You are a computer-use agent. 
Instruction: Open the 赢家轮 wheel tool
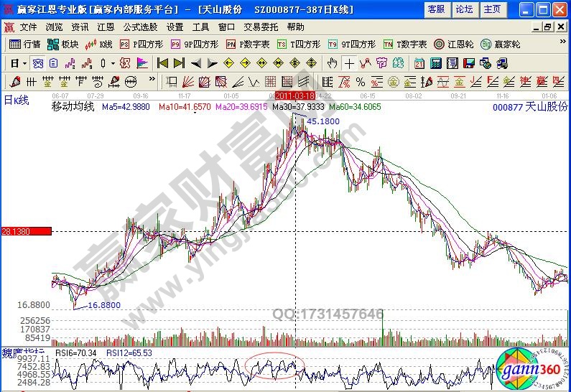click(501, 45)
